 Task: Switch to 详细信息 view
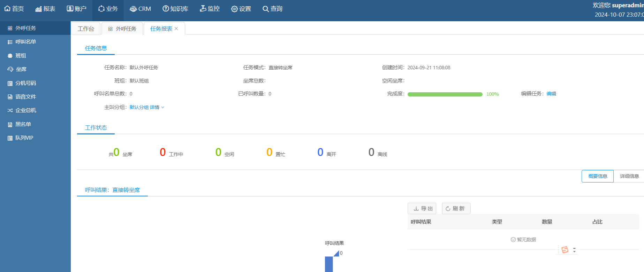tap(629, 176)
